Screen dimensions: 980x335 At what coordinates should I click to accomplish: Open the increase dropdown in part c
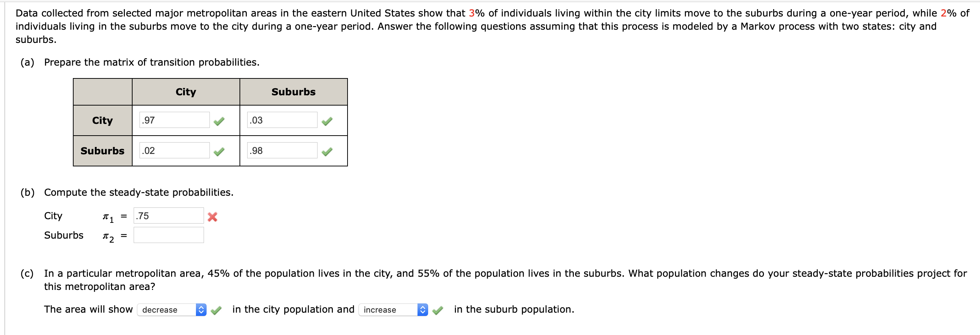pos(388,310)
